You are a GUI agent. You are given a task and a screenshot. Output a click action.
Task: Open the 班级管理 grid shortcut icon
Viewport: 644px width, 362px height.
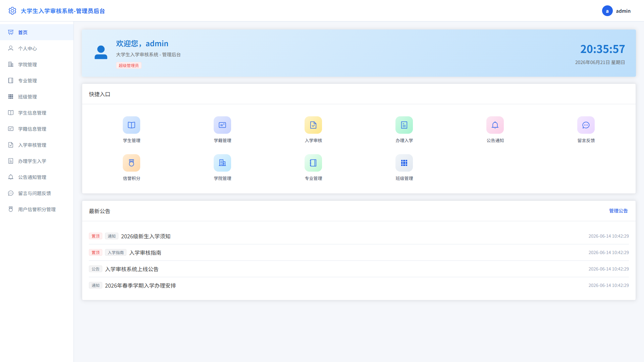tap(404, 163)
